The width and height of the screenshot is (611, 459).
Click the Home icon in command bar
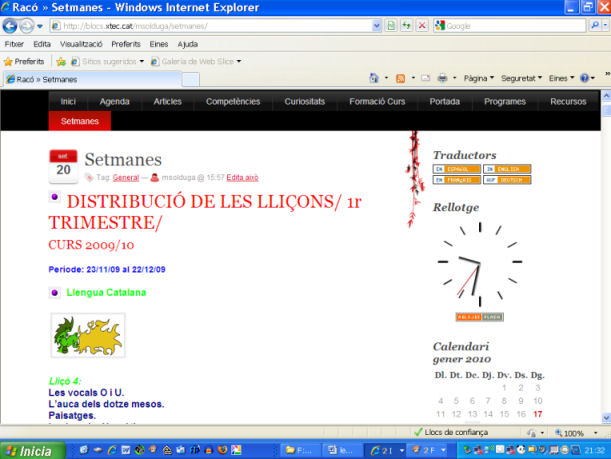click(376, 78)
